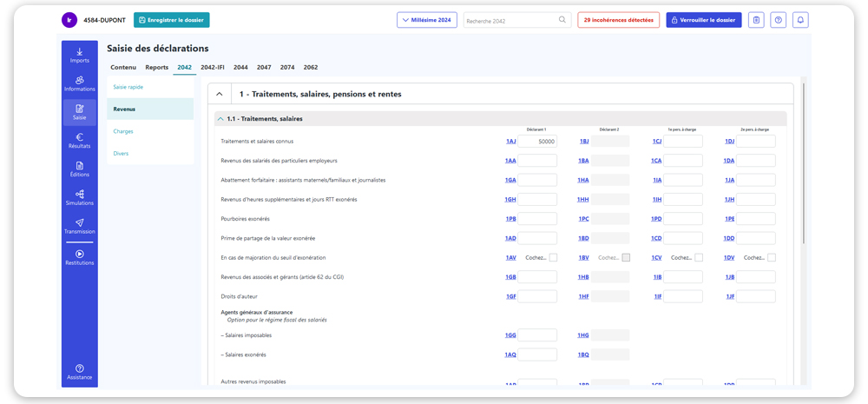Check the 1BV majoration checkbox
The image size is (868, 404).
tap(626, 258)
